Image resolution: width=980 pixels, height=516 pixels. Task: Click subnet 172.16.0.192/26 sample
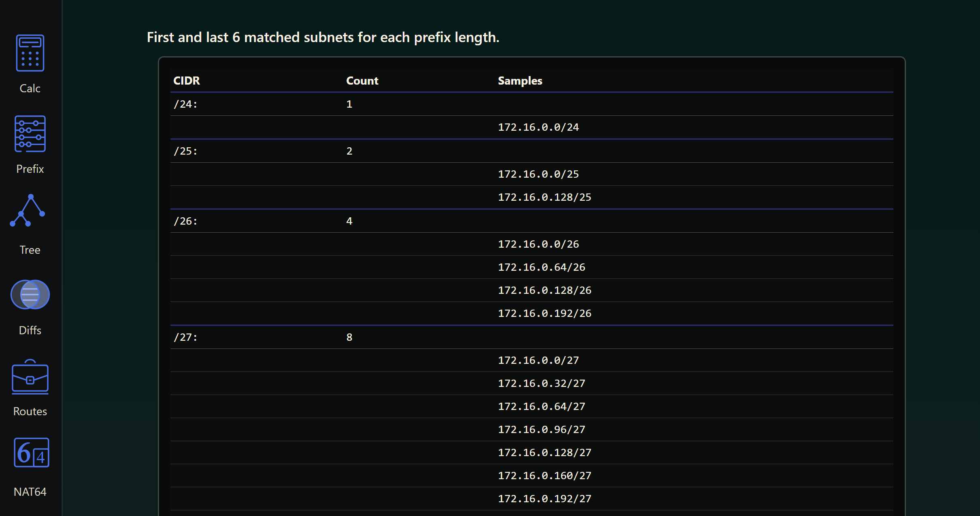(544, 313)
